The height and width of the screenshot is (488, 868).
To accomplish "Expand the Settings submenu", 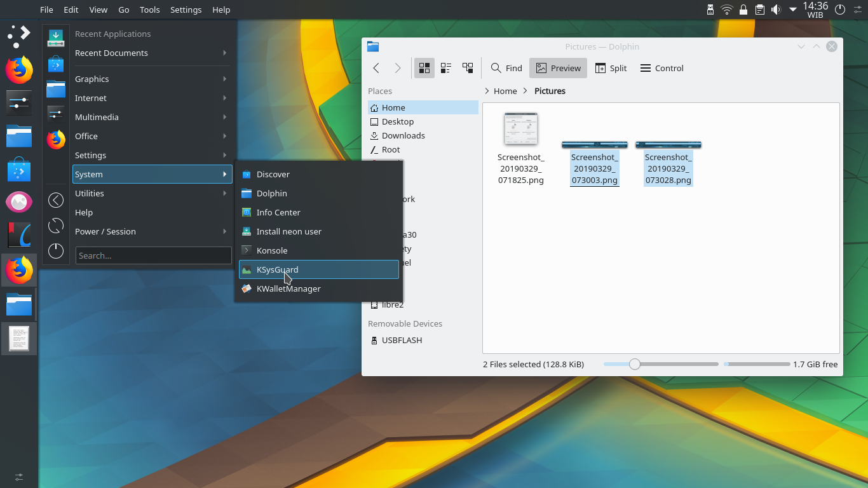I will 90,155.
